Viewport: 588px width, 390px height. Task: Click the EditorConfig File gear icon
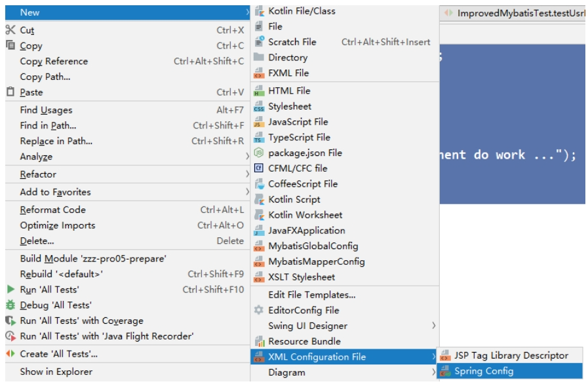(x=259, y=310)
